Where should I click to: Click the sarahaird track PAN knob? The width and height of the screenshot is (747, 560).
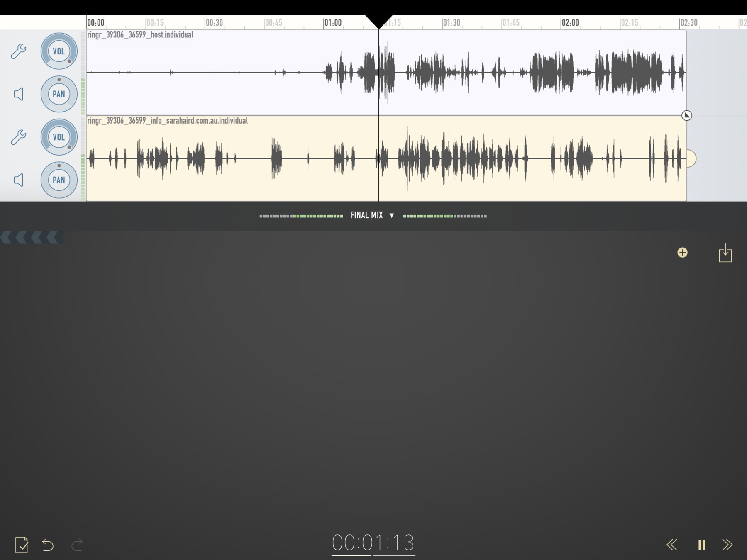click(59, 180)
